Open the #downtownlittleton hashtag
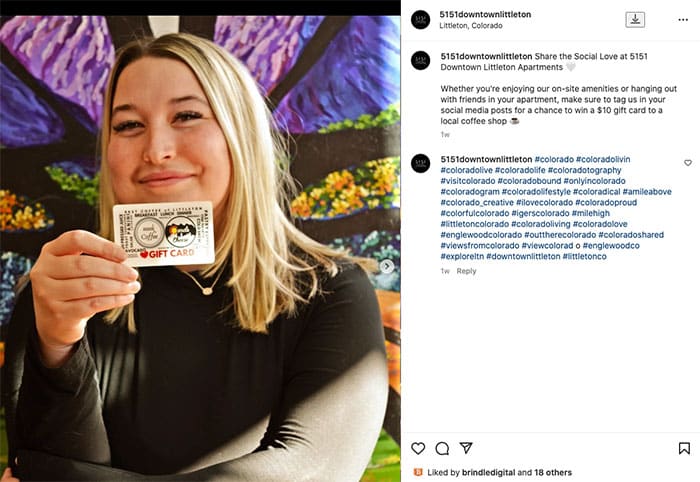 [523, 257]
